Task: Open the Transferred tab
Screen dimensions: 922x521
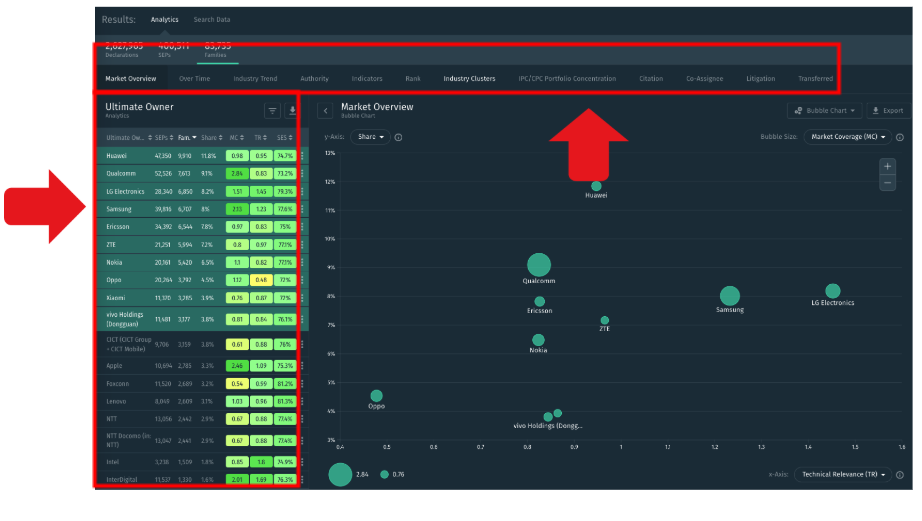Action: pyautogui.click(x=815, y=78)
